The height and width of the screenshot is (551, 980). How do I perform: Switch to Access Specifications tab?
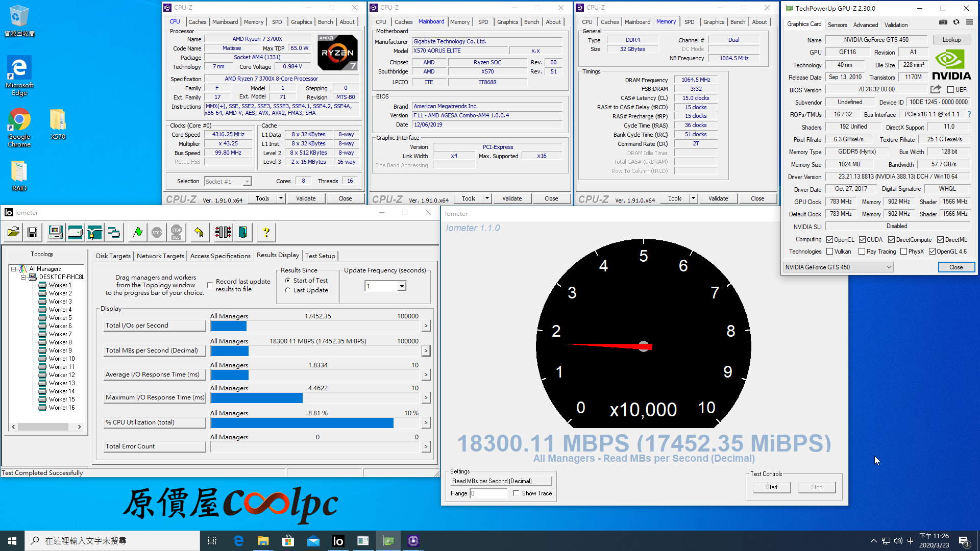click(220, 256)
